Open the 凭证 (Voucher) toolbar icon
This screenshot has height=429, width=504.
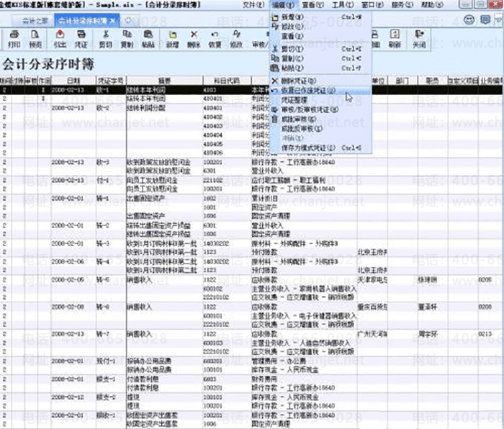click(x=81, y=37)
